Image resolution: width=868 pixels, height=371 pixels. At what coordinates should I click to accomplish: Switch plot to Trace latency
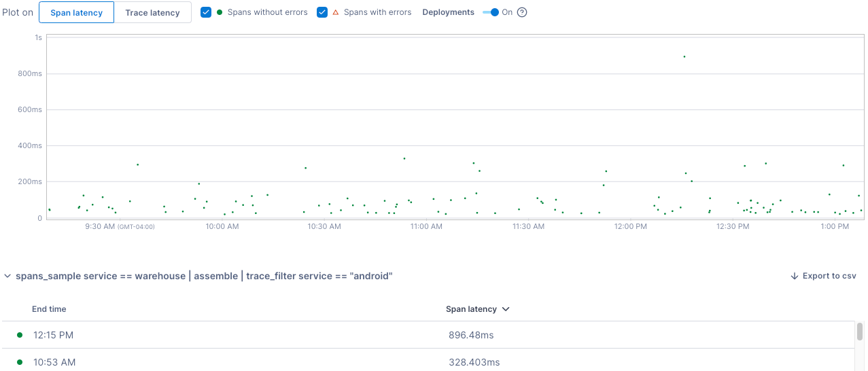pyautogui.click(x=152, y=12)
